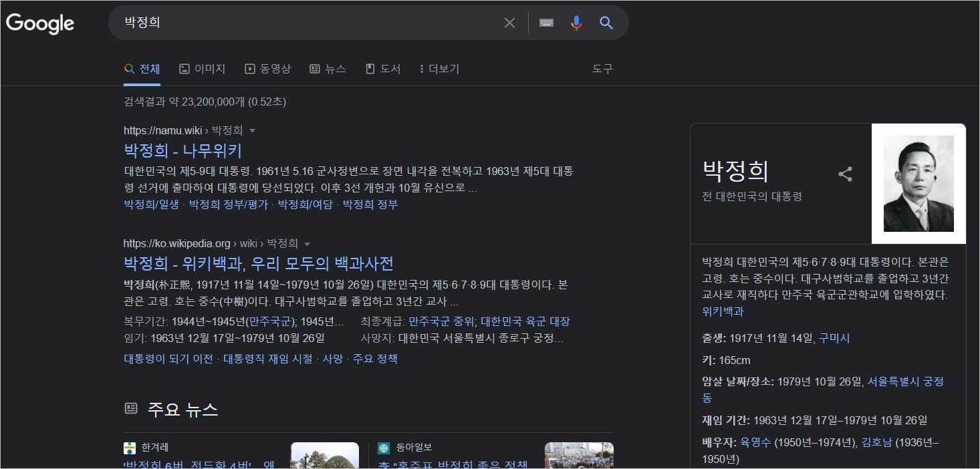Click the 주요 뉴스 newspaper icon
Screen dimensions: 980x469
pos(131,408)
